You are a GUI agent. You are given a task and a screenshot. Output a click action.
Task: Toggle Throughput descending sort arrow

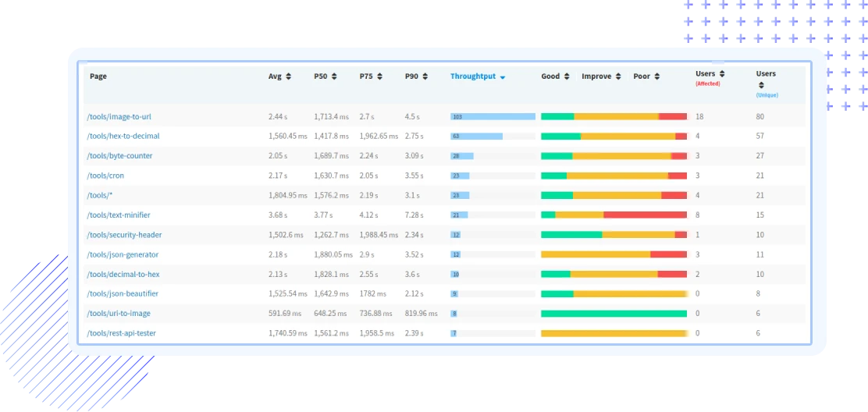[503, 77]
